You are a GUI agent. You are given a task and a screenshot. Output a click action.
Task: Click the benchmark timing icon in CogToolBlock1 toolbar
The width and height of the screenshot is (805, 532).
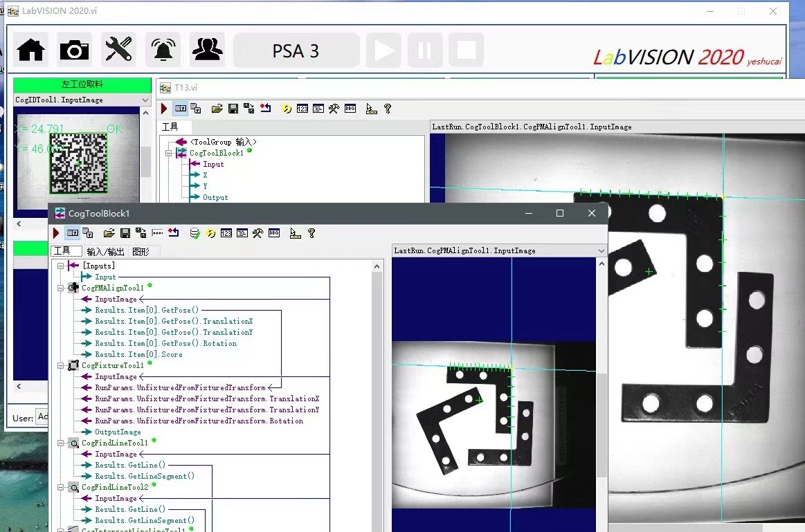294,233
